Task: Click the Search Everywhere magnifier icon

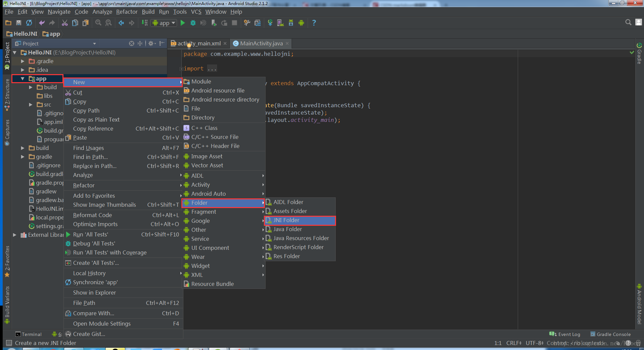Action: click(628, 22)
